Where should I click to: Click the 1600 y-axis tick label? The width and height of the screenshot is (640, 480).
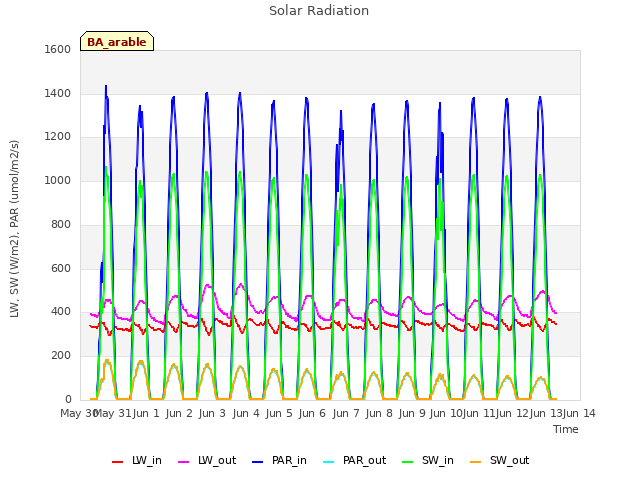click(58, 49)
